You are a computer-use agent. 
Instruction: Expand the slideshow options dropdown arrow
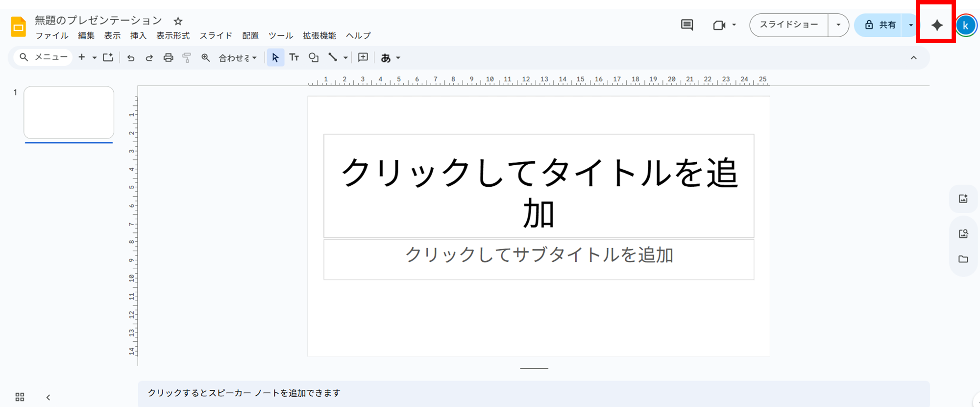838,25
